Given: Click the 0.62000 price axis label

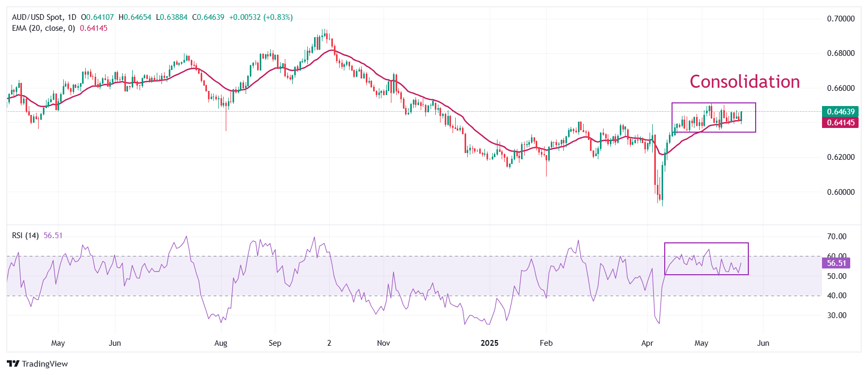Looking at the screenshot, I should click(x=841, y=157).
